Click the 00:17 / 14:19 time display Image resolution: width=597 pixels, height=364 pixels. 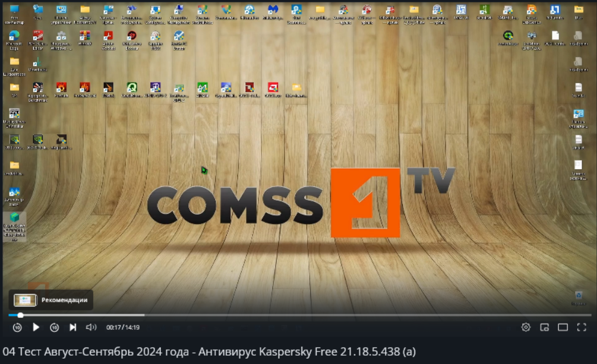[122, 327]
